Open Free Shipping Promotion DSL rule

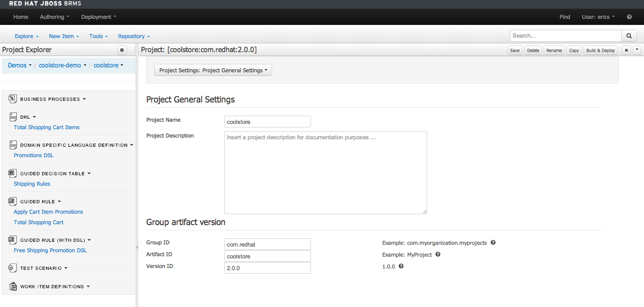(x=50, y=251)
